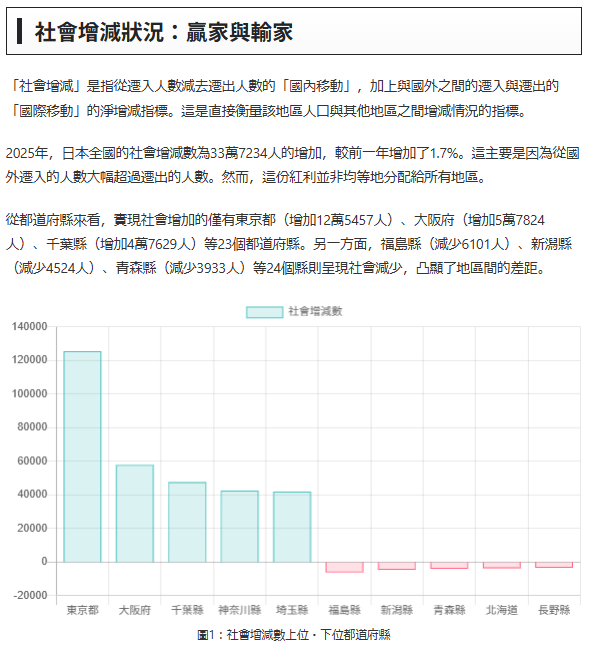
Task: Click the 140000 y-axis value
Action: click(x=30, y=326)
